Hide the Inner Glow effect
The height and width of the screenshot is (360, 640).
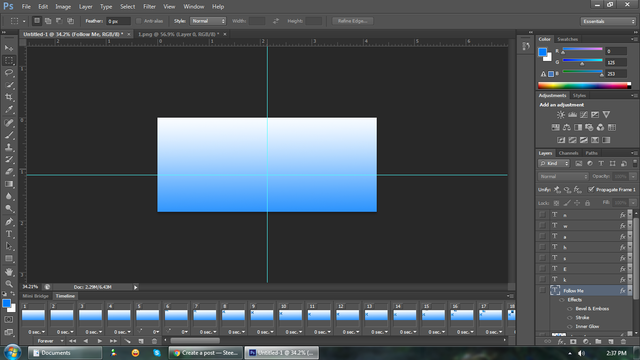[570, 327]
